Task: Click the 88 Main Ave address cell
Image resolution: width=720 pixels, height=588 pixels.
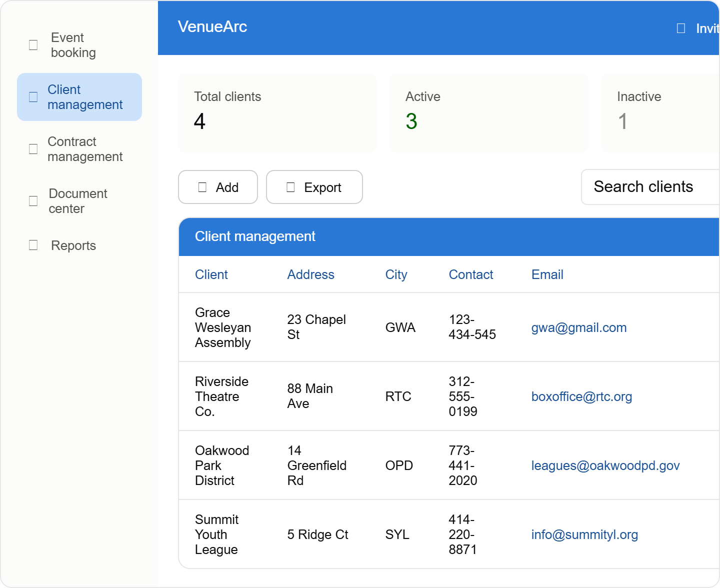Action: click(x=310, y=396)
